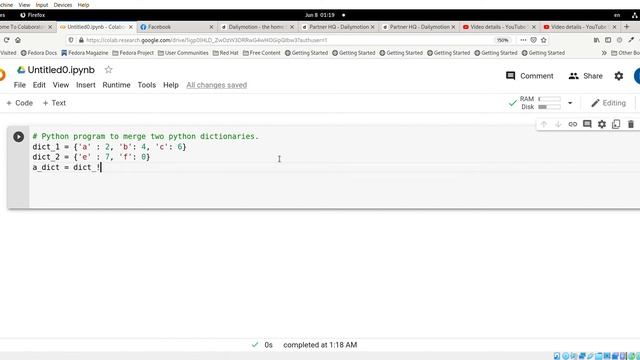
Task: Open the Runtime menu
Action: coord(116,85)
